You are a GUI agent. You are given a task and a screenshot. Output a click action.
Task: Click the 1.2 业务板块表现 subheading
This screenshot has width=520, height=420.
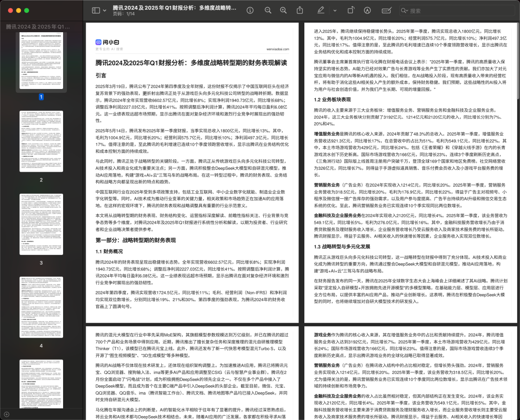pyautogui.click(x=332, y=100)
